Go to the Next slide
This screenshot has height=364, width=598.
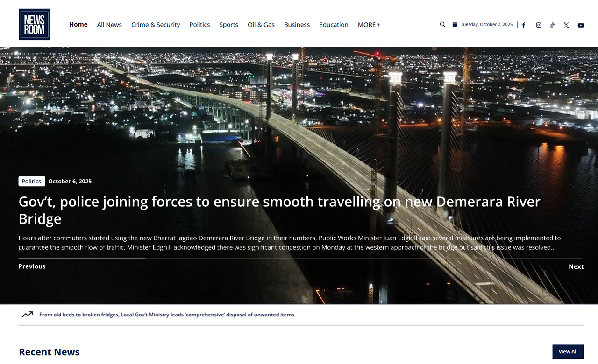576,266
